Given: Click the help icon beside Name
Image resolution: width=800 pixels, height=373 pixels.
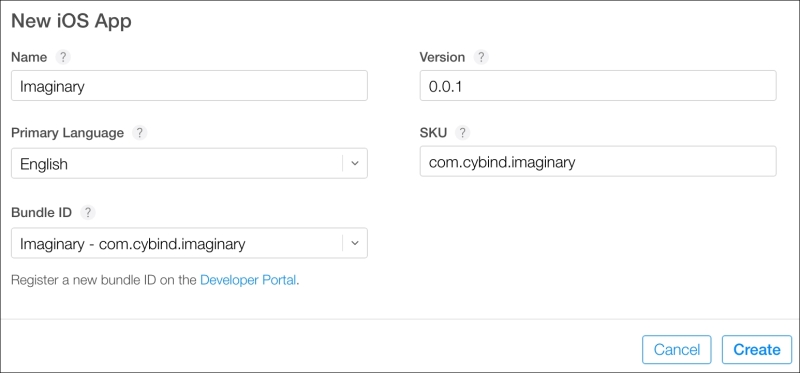Looking at the screenshot, I should (x=63, y=57).
